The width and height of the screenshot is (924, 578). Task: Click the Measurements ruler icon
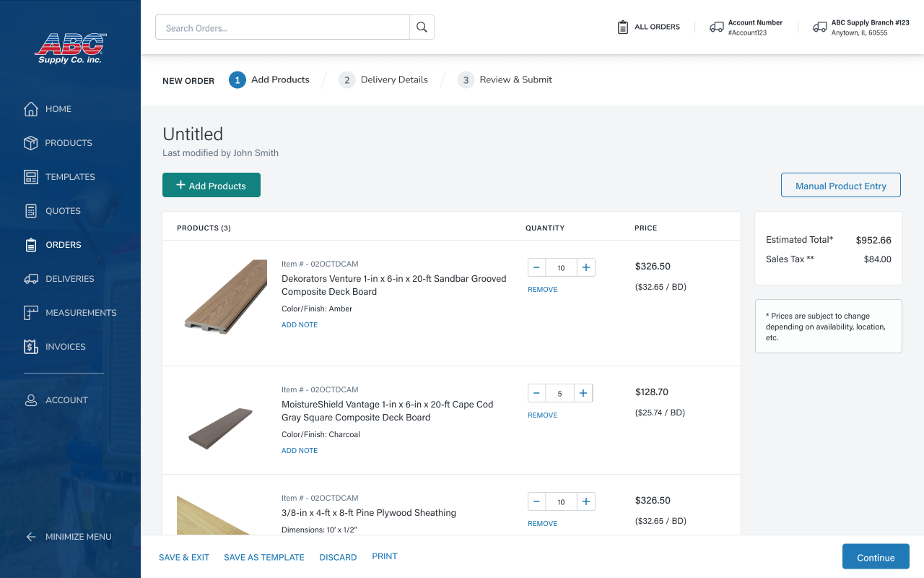(30, 313)
